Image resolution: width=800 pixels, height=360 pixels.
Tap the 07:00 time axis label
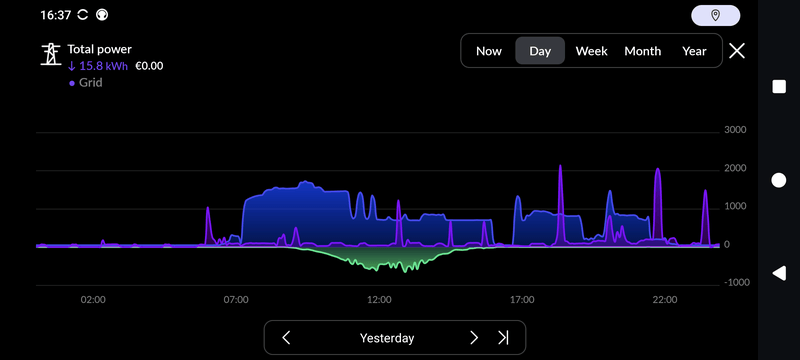pos(236,300)
